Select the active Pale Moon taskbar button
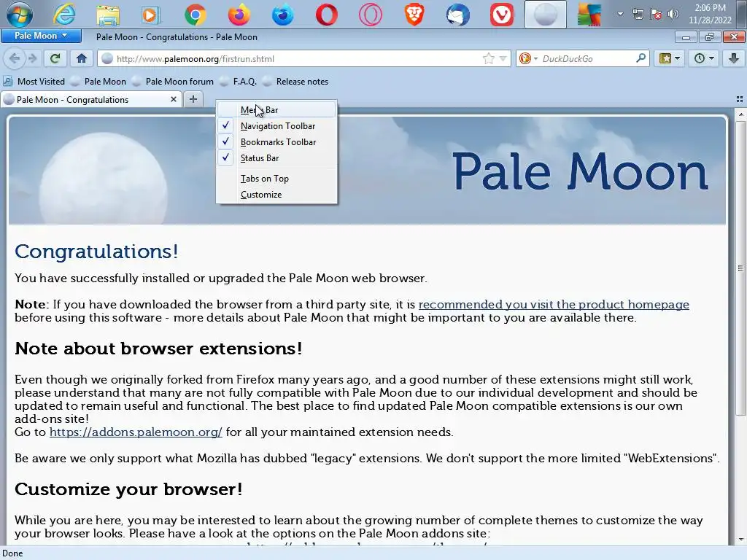The width and height of the screenshot is (747, 560). coord(546,15)
